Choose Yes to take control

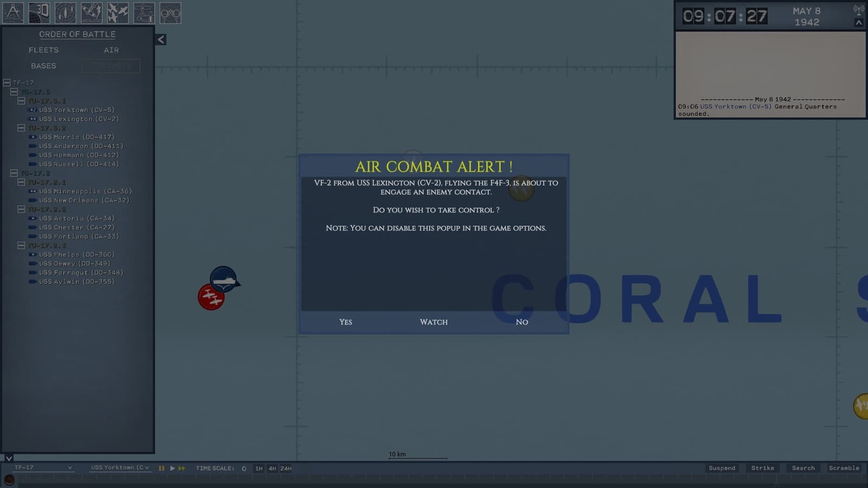(346, 322)
